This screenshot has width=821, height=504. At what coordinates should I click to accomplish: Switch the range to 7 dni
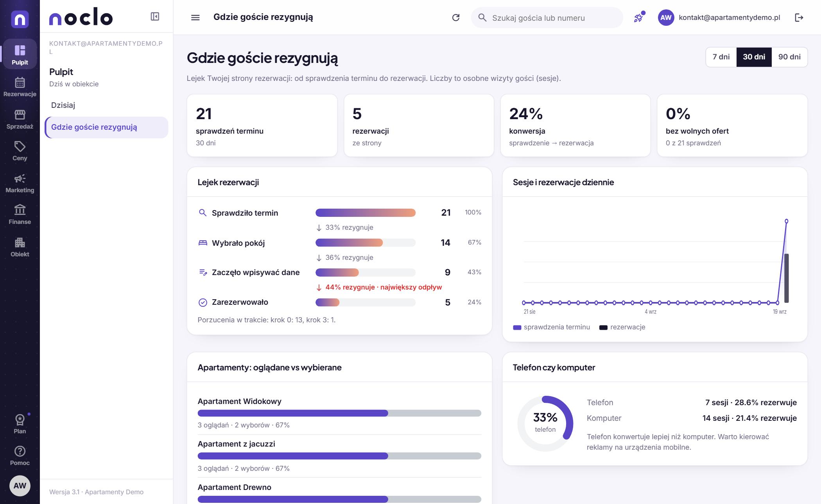(x=721, y=57)
